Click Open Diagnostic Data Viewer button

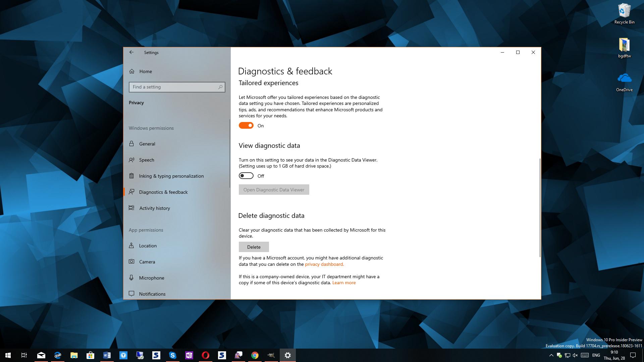[274, 190]
